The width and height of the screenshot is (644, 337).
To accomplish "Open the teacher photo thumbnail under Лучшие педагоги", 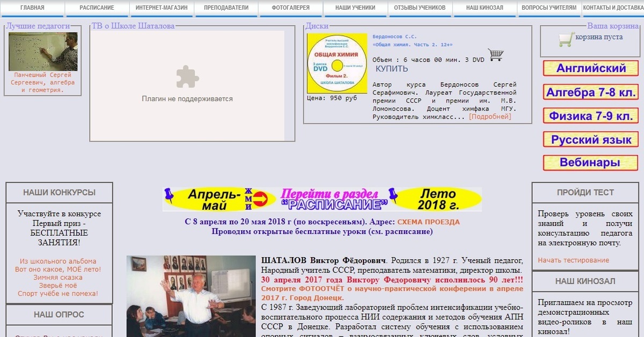I will click(x=43, y=52).
